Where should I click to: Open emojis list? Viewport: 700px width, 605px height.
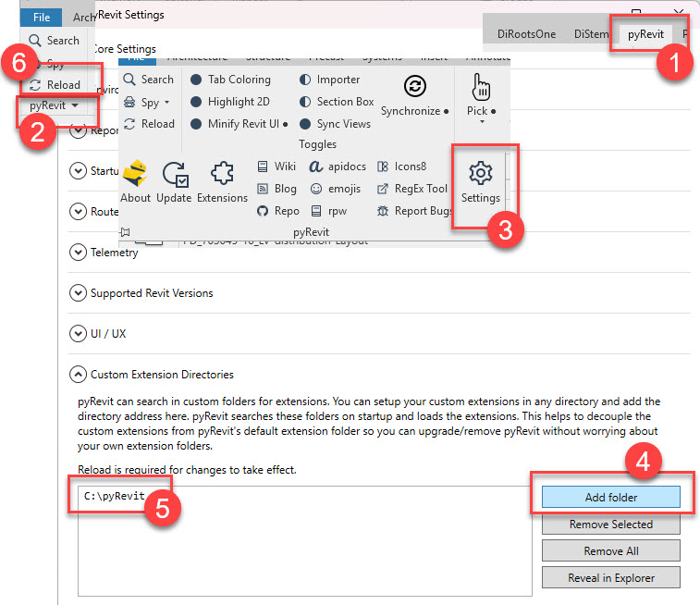point(336,189)
